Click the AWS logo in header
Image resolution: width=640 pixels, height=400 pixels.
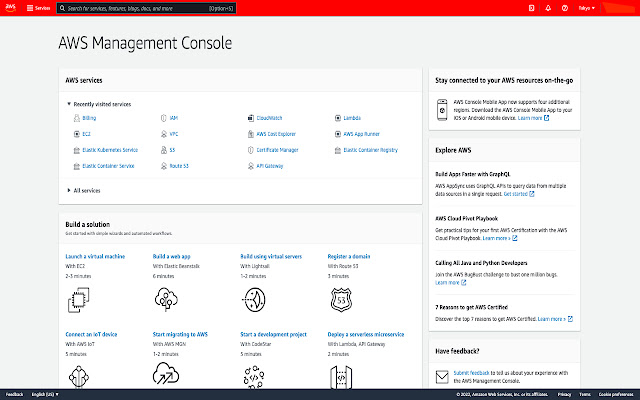coord(12,7)
